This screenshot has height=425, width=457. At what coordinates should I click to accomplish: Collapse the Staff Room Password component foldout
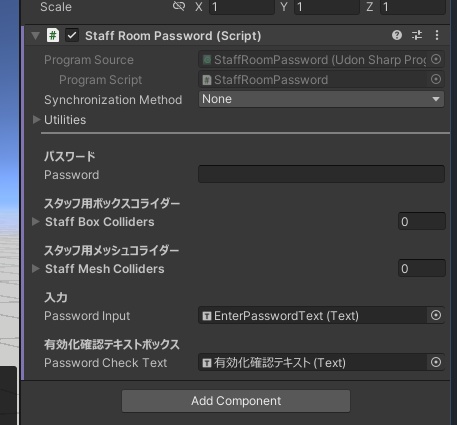point(36,35)
